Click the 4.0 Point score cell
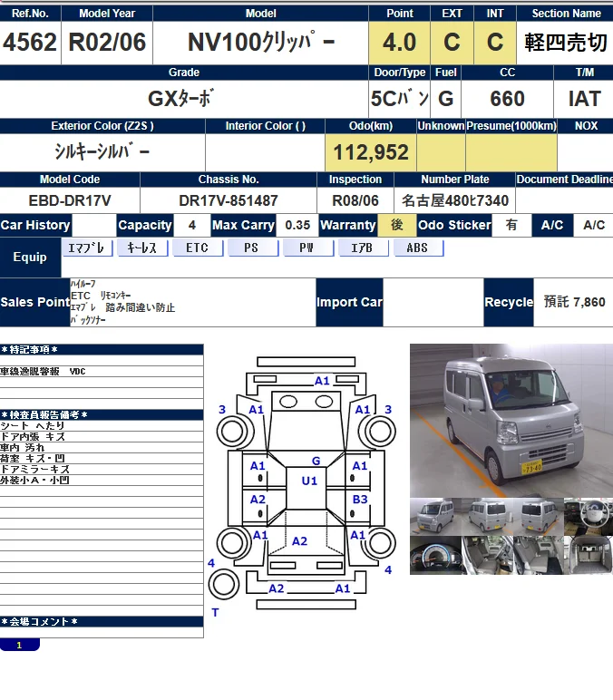The image size is (613, 700). [x=399, y=42]
